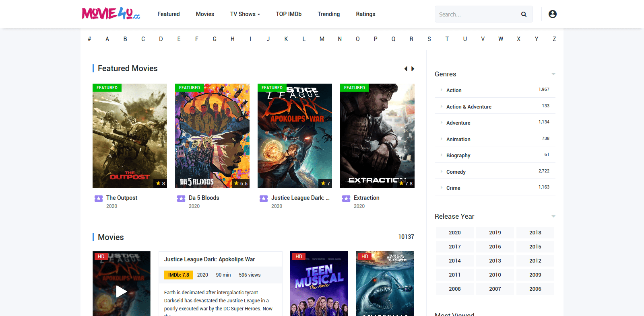
Task: Filter by release year 2019
Action: point(495,233)
